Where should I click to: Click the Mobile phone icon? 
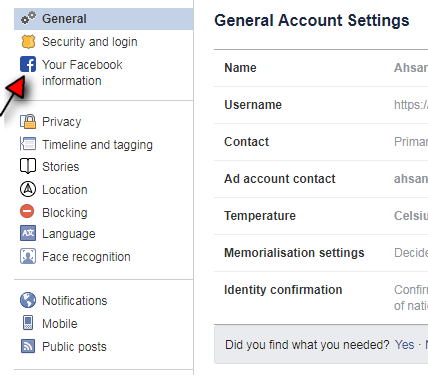click(x=28, y=323)
